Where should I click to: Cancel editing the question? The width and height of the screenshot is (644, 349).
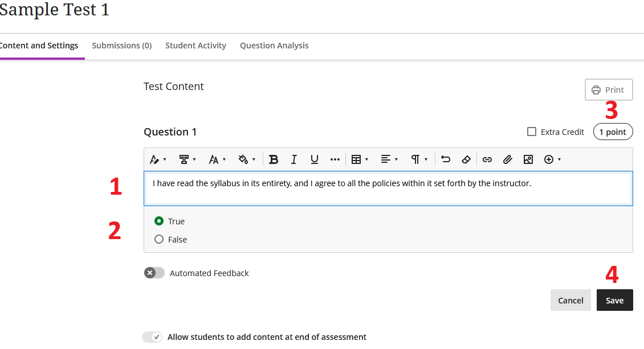(570, 300)
